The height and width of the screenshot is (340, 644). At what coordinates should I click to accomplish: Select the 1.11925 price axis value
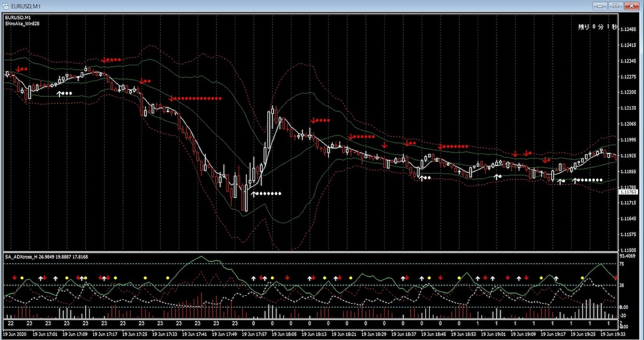pyautogui.click(x=629, y=156)
